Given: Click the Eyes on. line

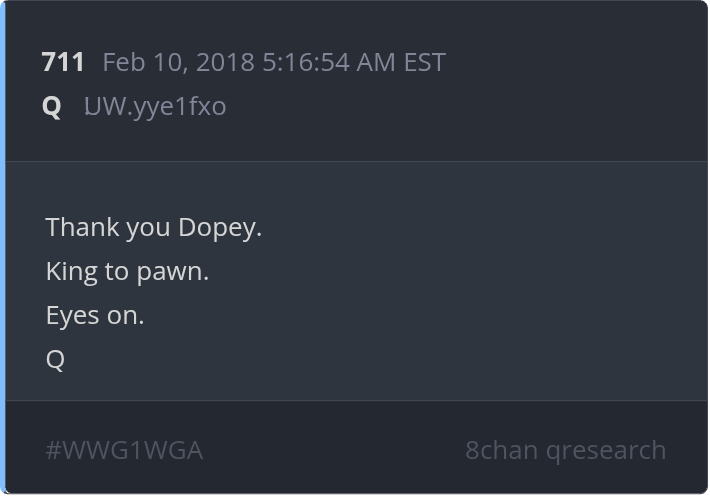Looking at the screenshot, I should (95, 315).
